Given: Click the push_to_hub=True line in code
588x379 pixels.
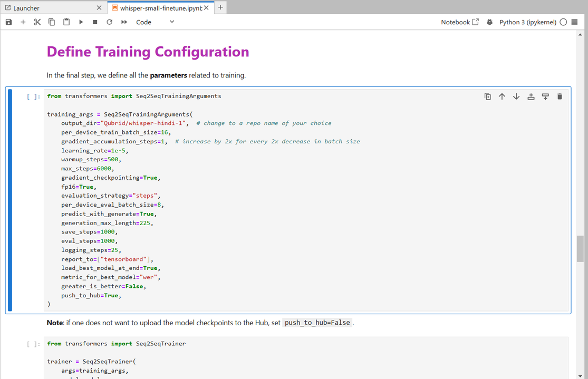Looking at the screenshot, I should pos(91,296).
